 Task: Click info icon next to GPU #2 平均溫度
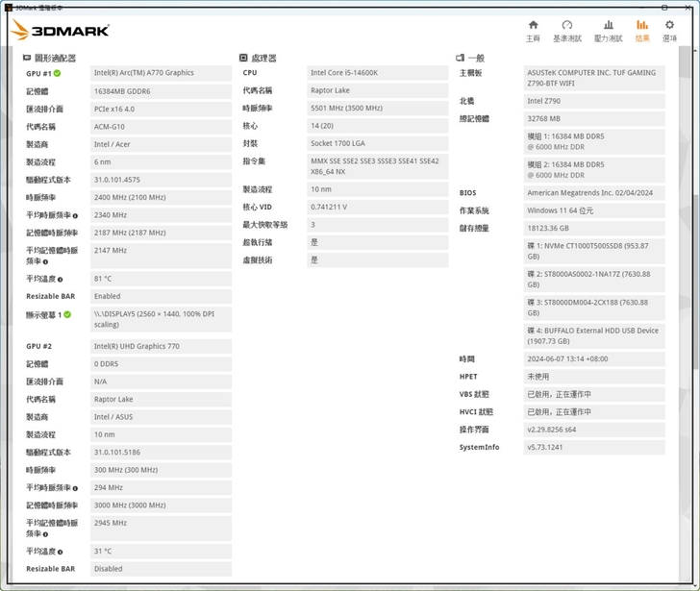click(x=59, y=552)
